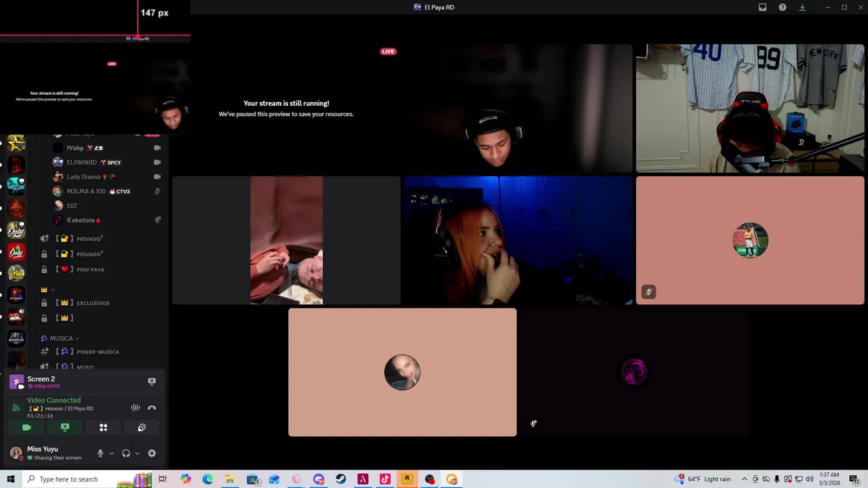Focus red-haired woman webcam tile
Viewport: 868px width, 488px height.
518,241
